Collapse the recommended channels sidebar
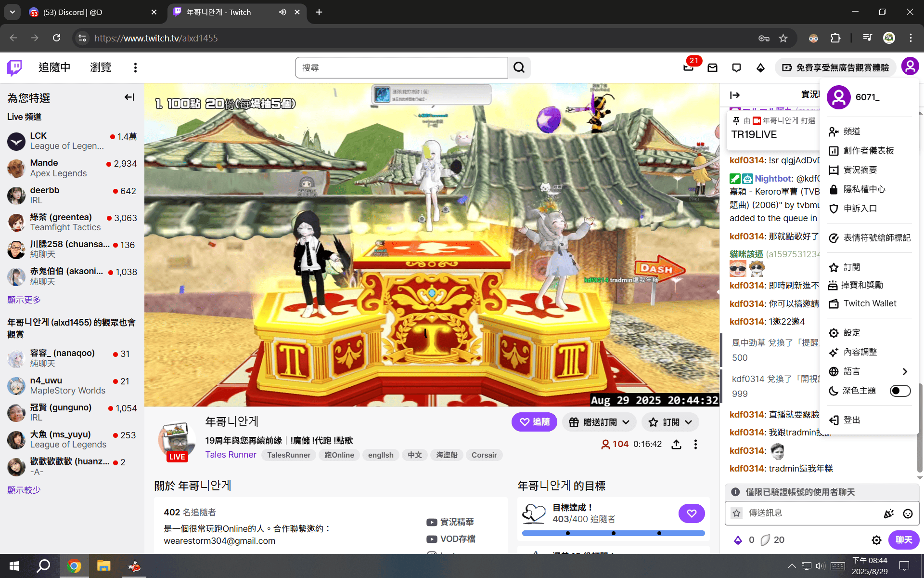The image size is (924, 578). (129, 97)
